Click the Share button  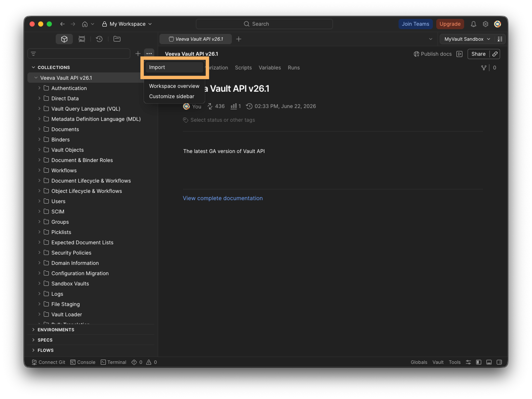(478, 54)
